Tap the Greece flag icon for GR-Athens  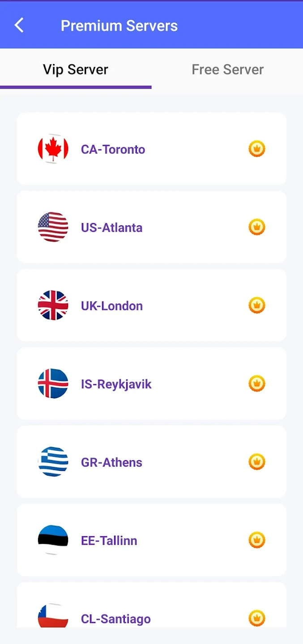(x=53, y=462)
